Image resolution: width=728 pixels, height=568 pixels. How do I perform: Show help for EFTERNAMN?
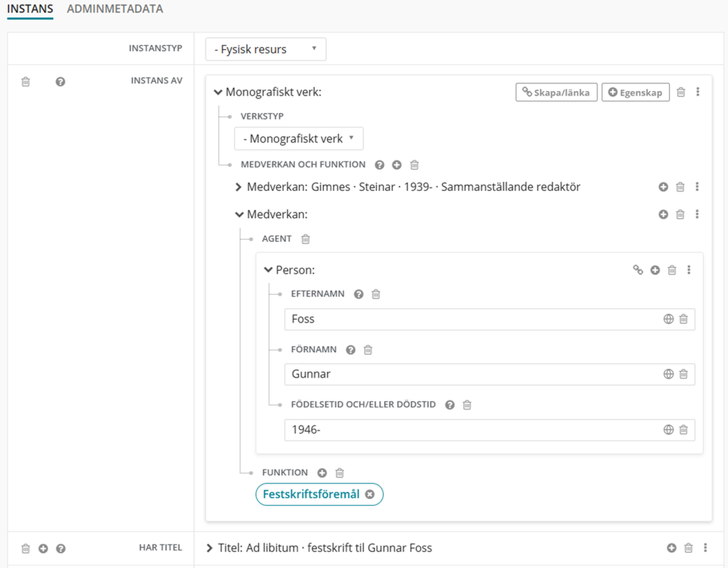point(358,294)
